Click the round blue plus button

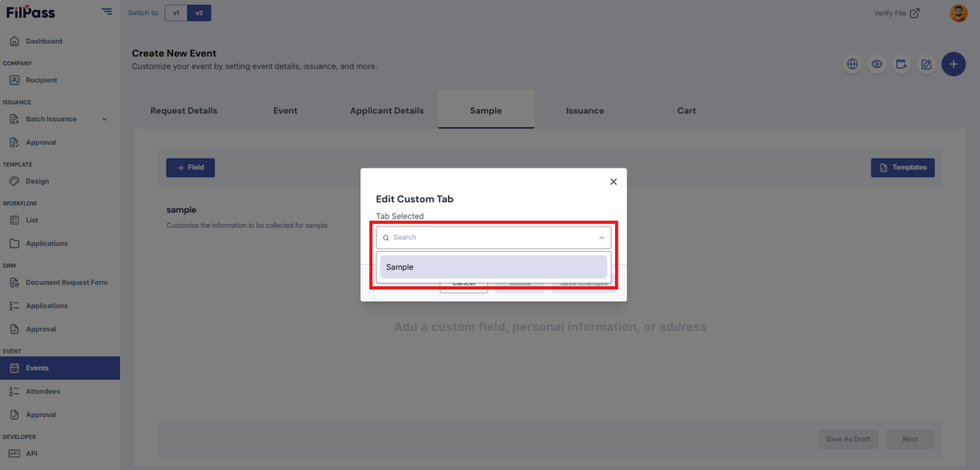(x=954, y=64)
